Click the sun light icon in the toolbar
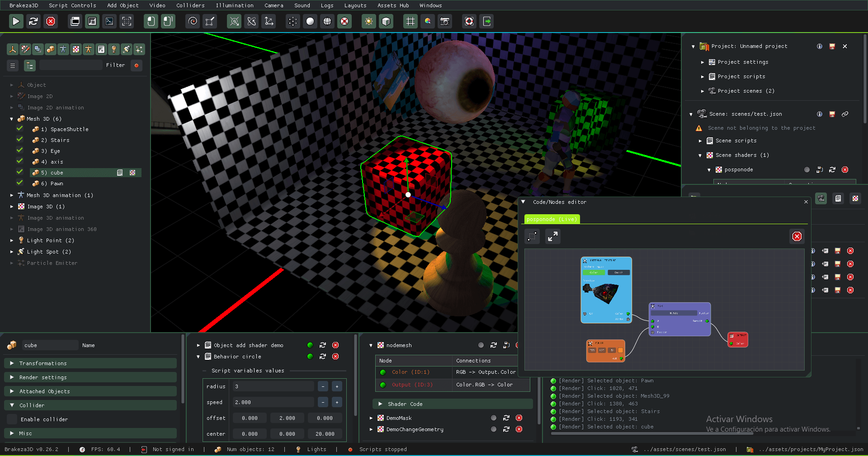Image resolution: width=868 pixels, height=456 pixels. click(x=369, y=21)
